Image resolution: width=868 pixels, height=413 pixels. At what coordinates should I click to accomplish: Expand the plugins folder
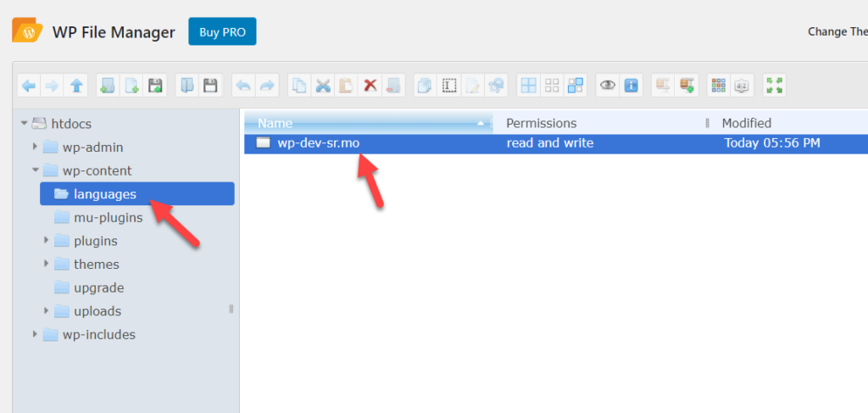coord(47,240)
